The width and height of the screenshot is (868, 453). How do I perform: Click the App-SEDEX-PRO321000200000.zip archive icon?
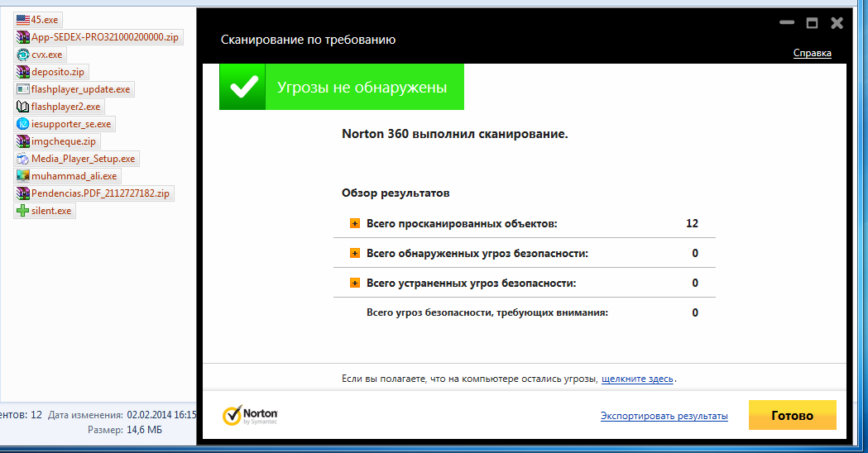tap(22, 37)
